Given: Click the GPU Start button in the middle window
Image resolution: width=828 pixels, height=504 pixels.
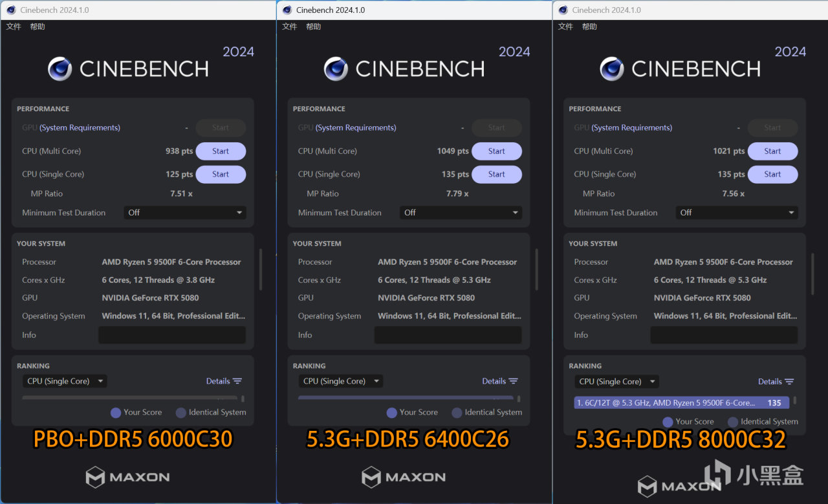Looking at the screenshot, I should (497, 127).
